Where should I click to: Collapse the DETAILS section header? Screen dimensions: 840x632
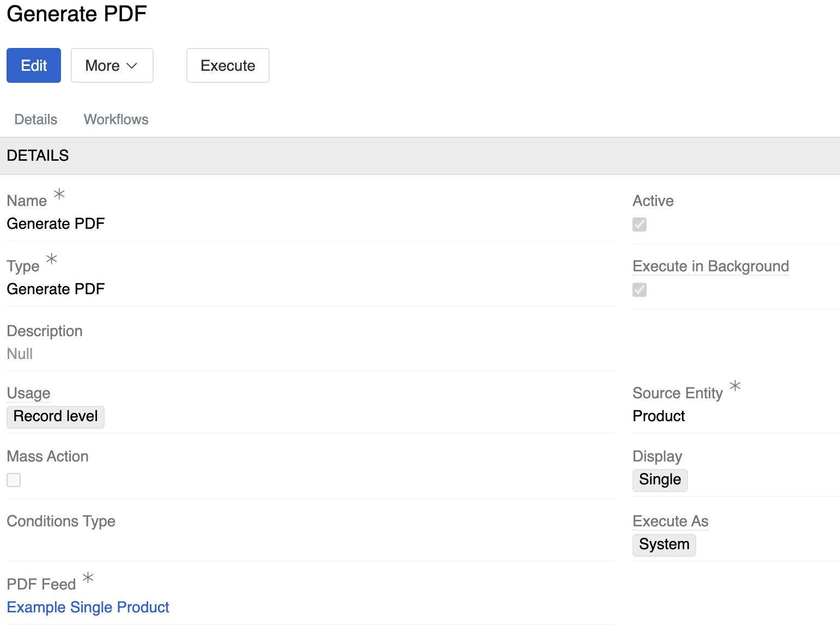click(x=38, y=156)
